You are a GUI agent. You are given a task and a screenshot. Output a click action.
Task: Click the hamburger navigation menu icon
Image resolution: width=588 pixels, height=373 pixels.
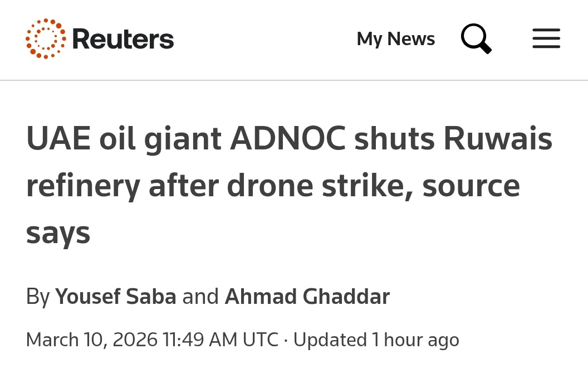[x=546, y=38]
